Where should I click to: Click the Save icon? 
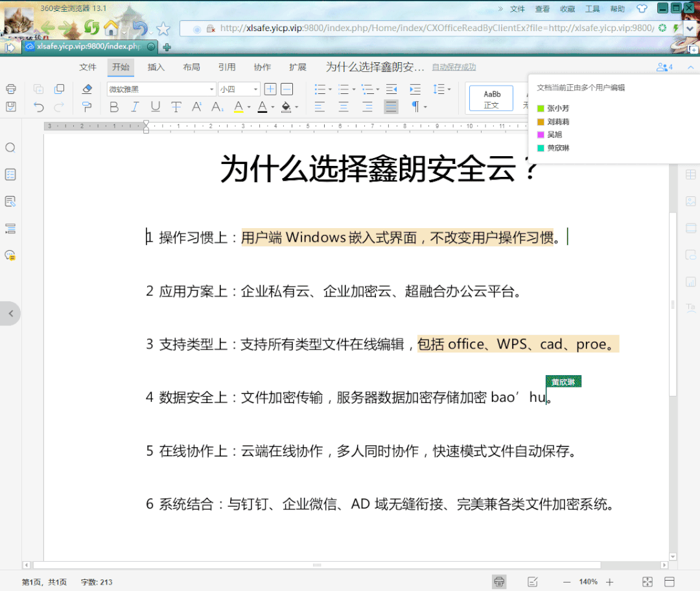point(10,107)
